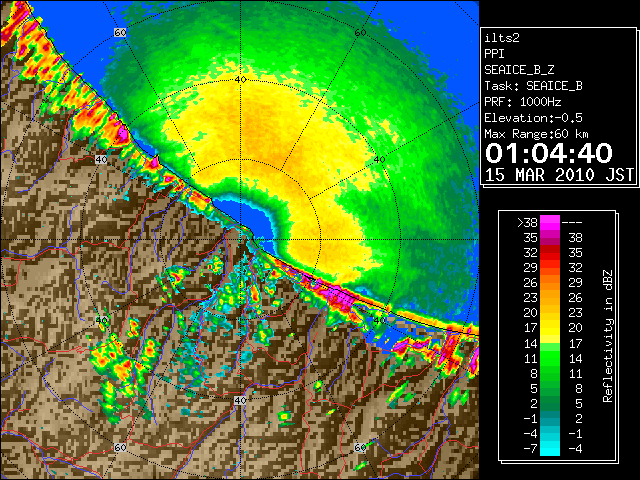
Task: Click the 60 range label at top left
Action: [120, 32]
